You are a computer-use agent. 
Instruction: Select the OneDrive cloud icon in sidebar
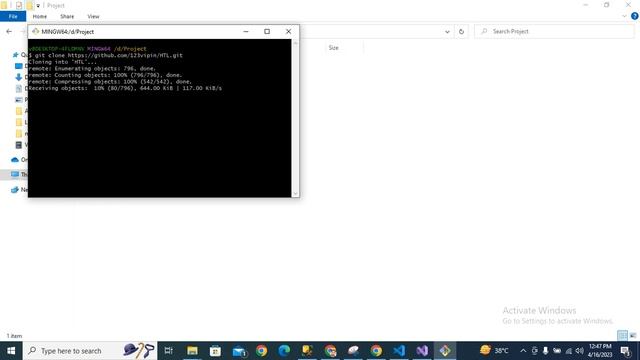15,160
